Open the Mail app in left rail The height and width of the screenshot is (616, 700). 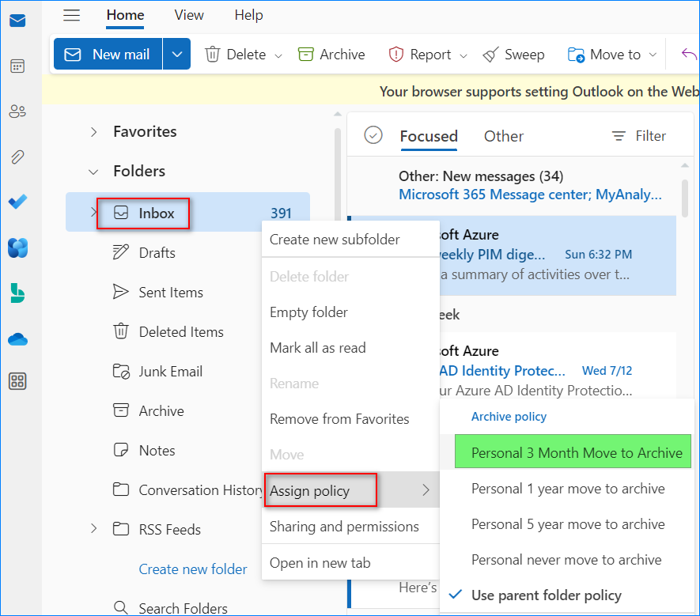tap(17, 21)
